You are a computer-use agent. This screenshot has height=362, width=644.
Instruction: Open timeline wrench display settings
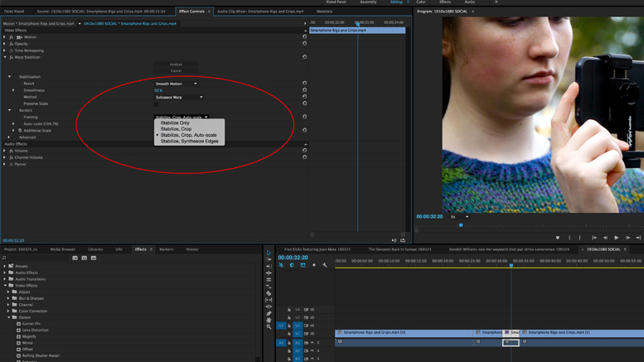pos(324,265)
